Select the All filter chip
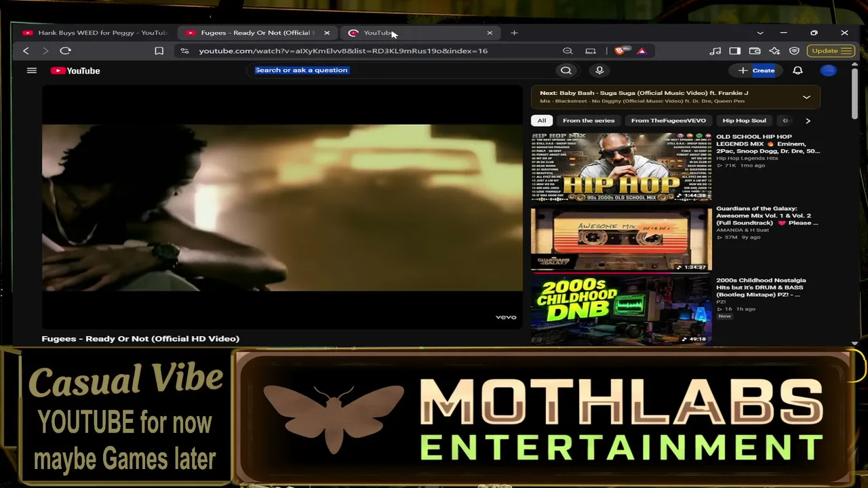Screen dimensions: 868x488 542,121
